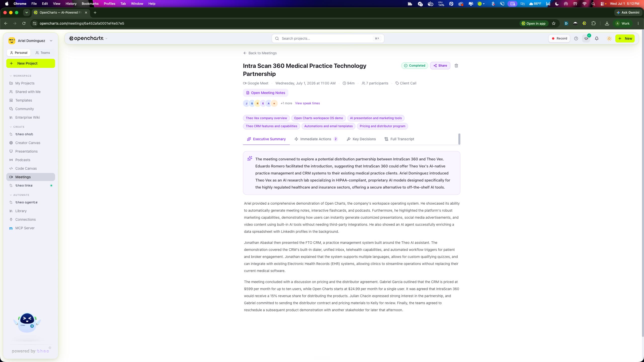Switch to Personal workspace tab
644x362 pixels.
coord(18,53)
